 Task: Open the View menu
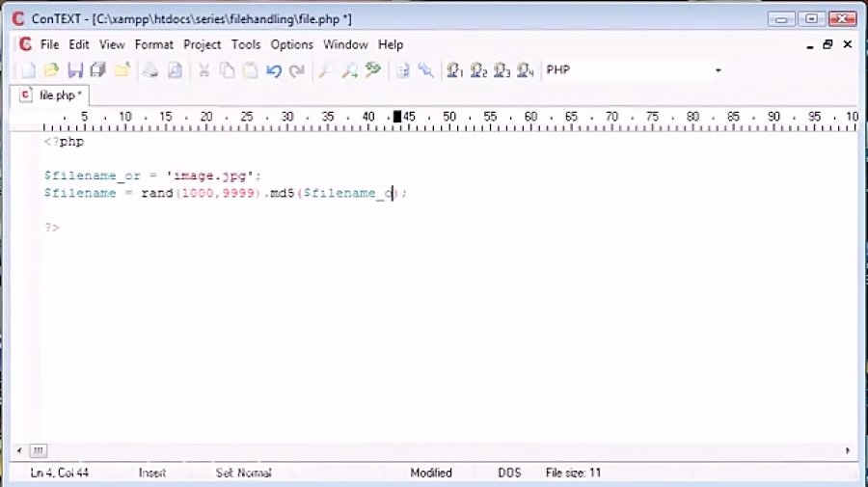click(112, 44)
